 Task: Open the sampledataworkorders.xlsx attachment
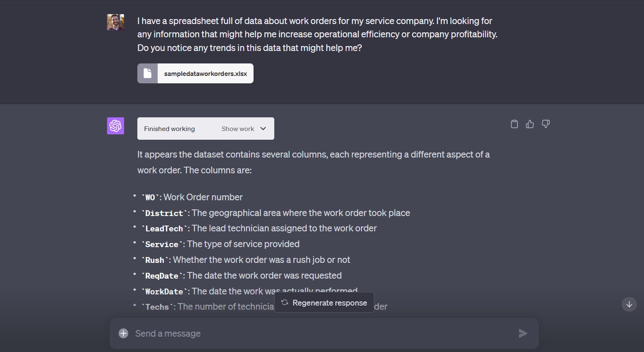pos(195,73)
